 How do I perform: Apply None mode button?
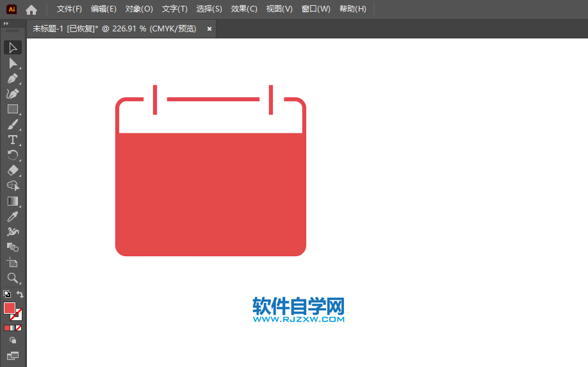pos(19,328)
